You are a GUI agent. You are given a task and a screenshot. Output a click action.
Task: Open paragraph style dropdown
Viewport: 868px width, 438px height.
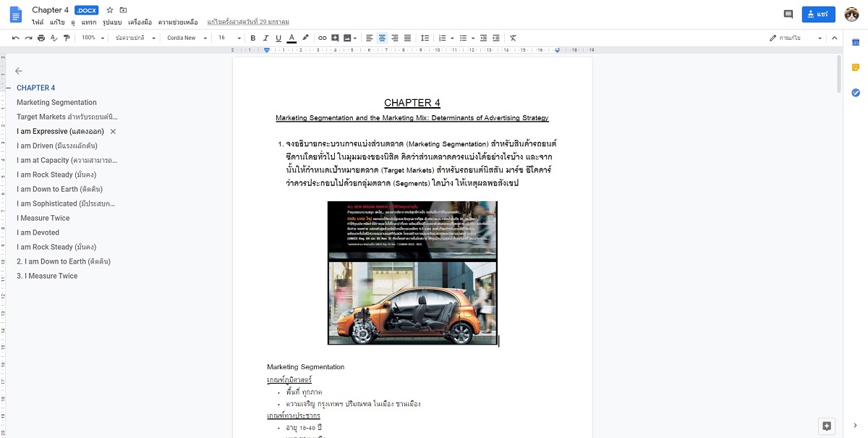(135, 38)
